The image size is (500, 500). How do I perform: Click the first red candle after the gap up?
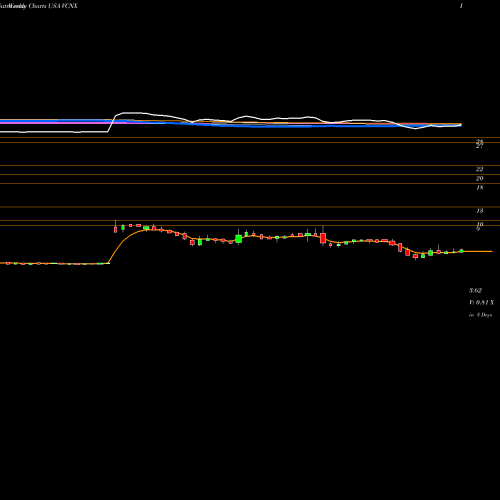click(115, 229)
